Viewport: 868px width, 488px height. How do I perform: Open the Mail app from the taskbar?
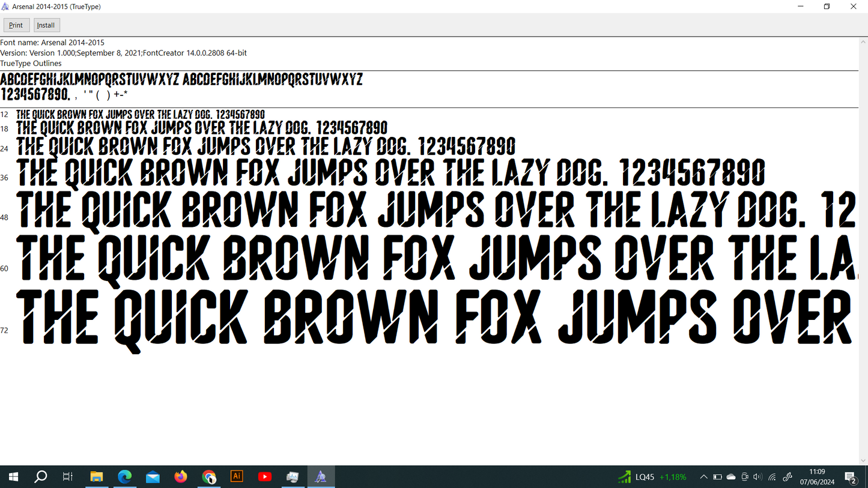153,476
